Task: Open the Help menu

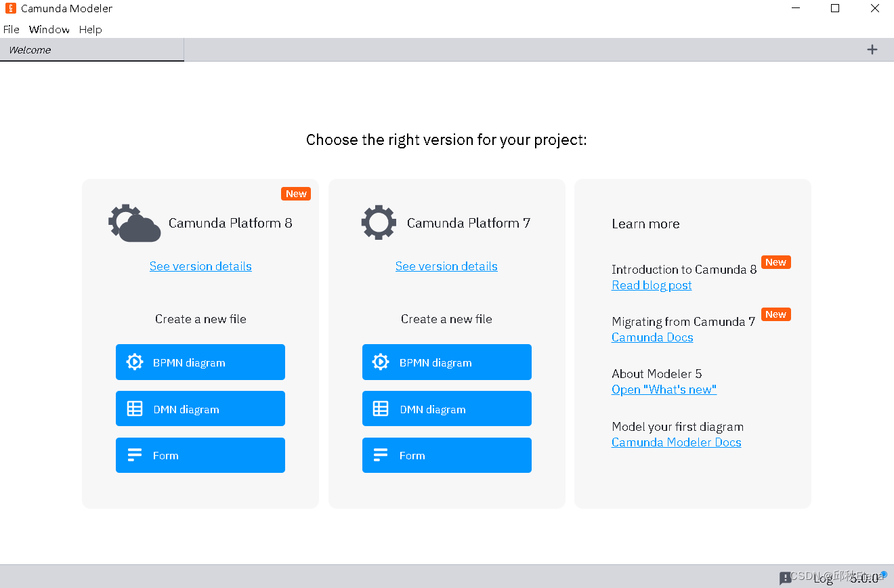Action: (90, 30)
